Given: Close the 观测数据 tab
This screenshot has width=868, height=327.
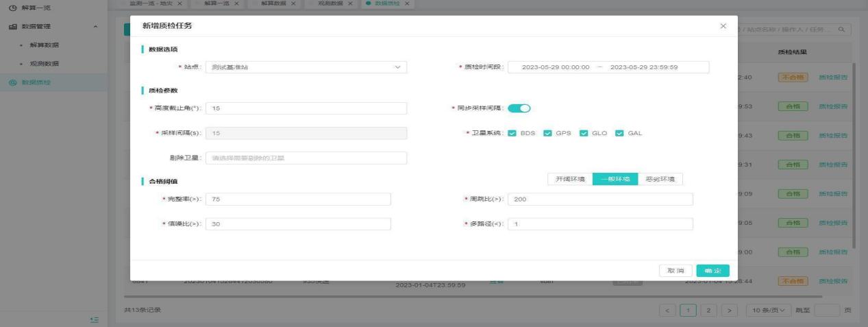Looking at the screenshot, I should click(351, 3).
